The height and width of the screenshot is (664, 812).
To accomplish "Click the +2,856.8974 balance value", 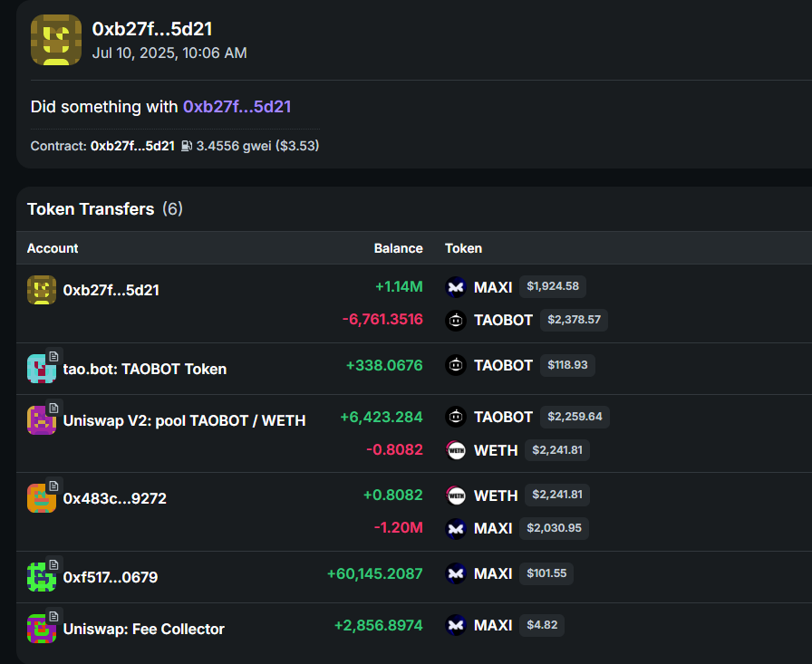I will click(379, 626).
